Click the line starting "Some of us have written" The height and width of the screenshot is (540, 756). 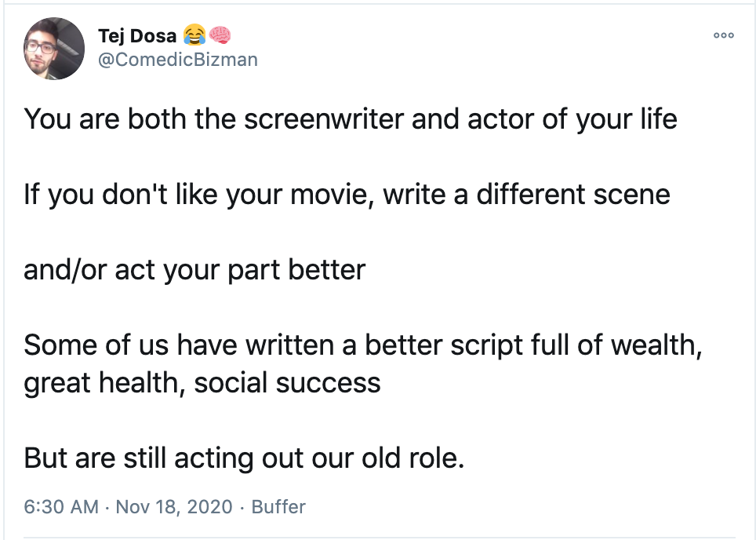[362, 345]
